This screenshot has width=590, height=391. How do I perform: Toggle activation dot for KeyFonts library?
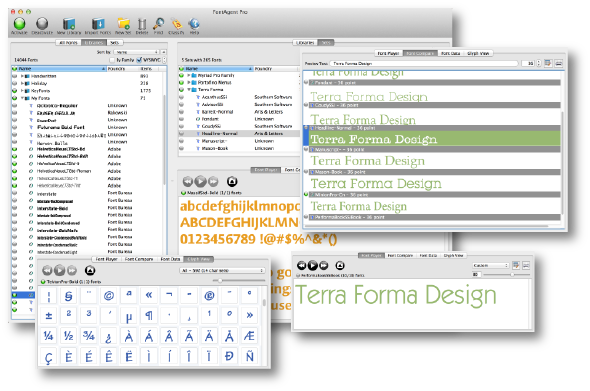pos(15,91)
